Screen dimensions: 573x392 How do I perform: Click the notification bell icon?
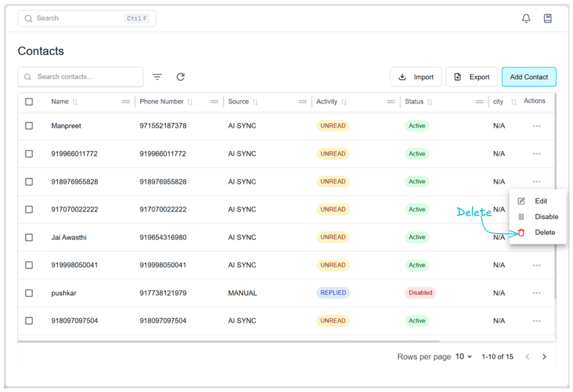coord(526,19)
